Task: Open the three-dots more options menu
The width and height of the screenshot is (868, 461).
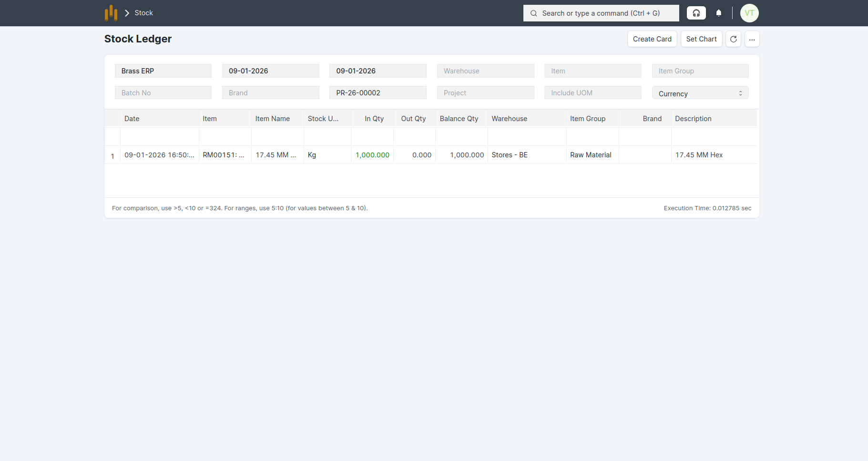Action: [x=752, y=39]
